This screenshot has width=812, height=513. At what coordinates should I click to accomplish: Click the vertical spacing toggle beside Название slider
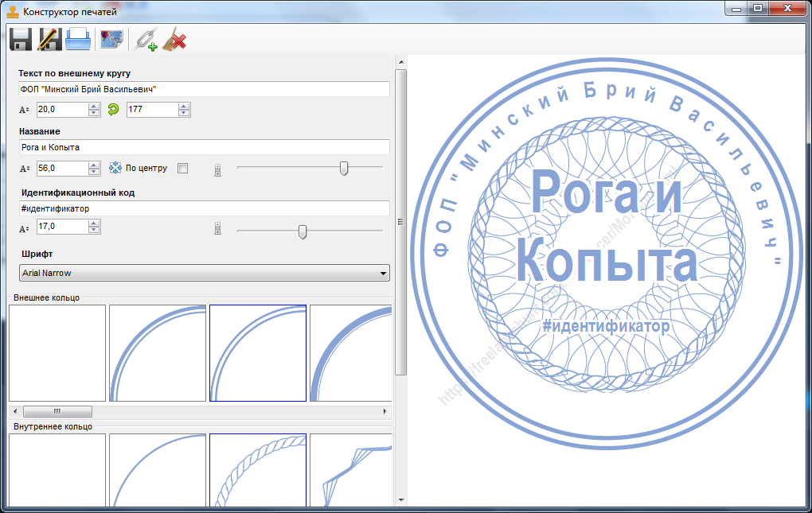click(217, 168)
